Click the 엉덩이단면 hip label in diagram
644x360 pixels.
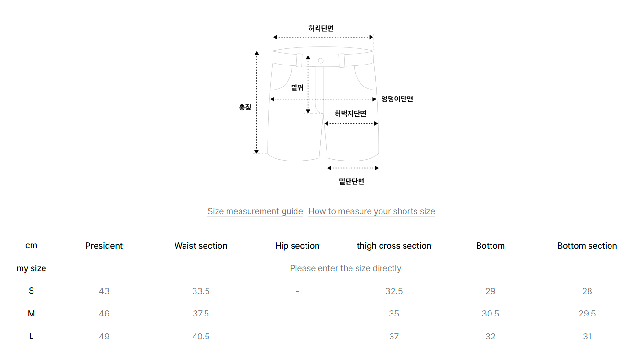(x=397, y=99)
